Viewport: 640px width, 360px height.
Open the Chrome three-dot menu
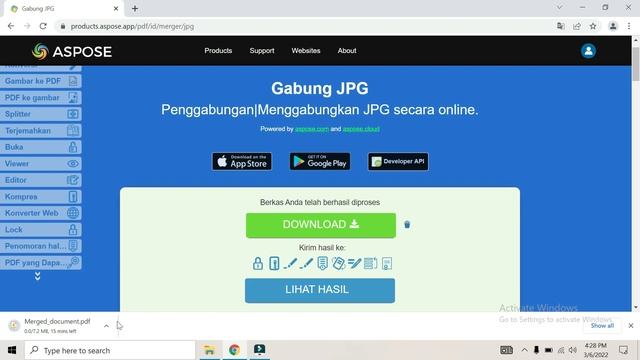click(629, 26)
